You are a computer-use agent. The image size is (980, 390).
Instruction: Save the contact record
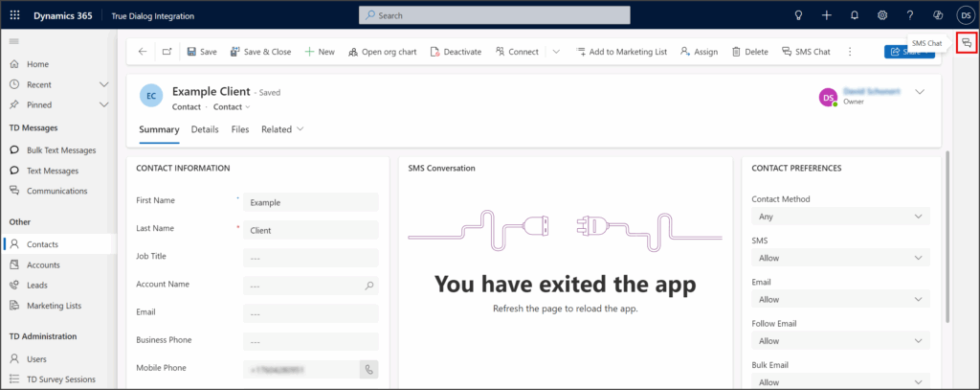coord(202,52)
